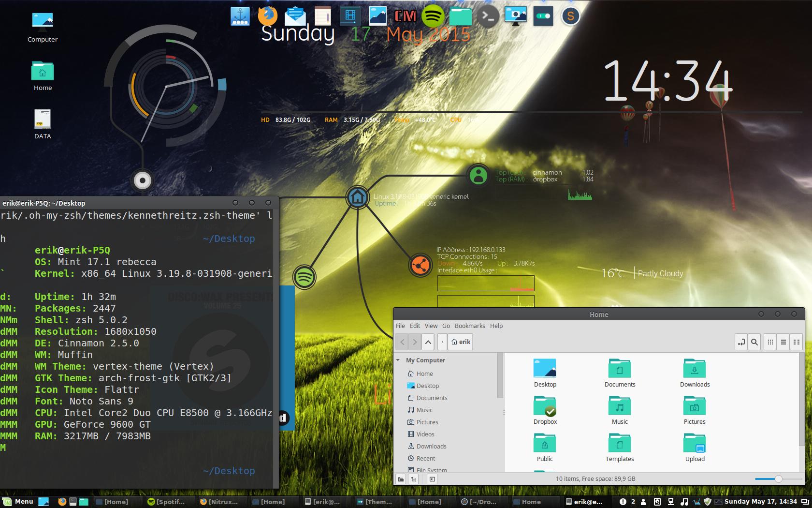Show desktop using bottom panel icon
This screenshot has width=812, height=508.
[43, 502]
